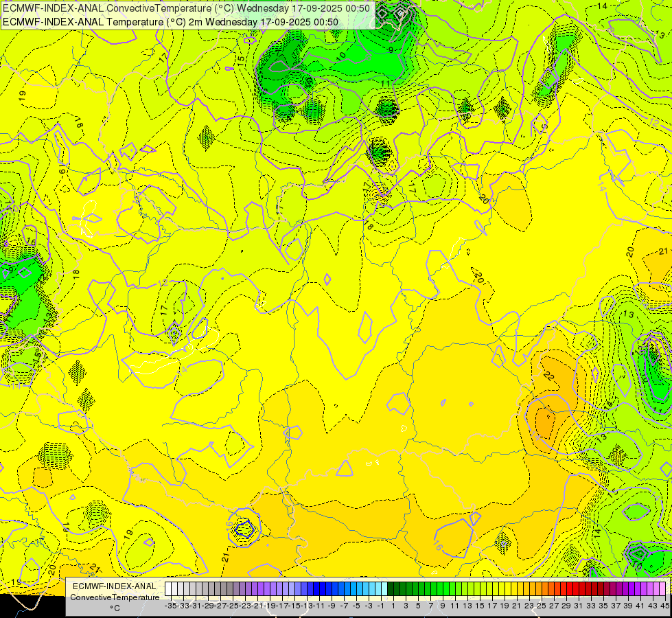Image resolution: width=672 pixels, height=618 pixels.
Task: Click the darkest green swatch beside the cyan swatches
Action: 391,589
